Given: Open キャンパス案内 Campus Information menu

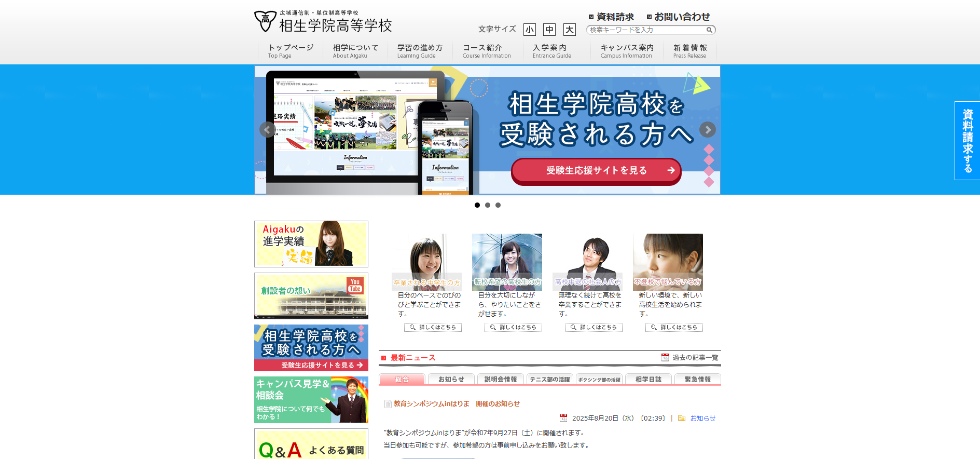Looking at the screenshot, I should [x=627, y=51].
